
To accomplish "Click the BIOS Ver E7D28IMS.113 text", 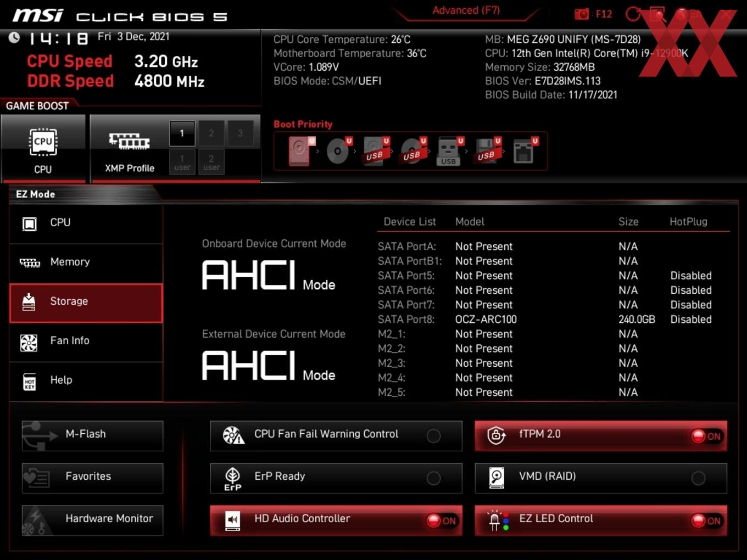I will [x=543, y=81].
